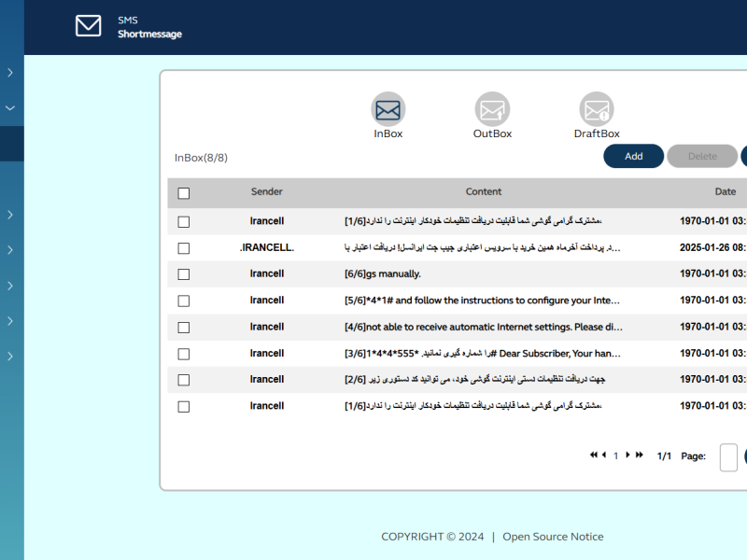Click the current page number 1 in pagination

pyautogui.click(x=615, y=456)
